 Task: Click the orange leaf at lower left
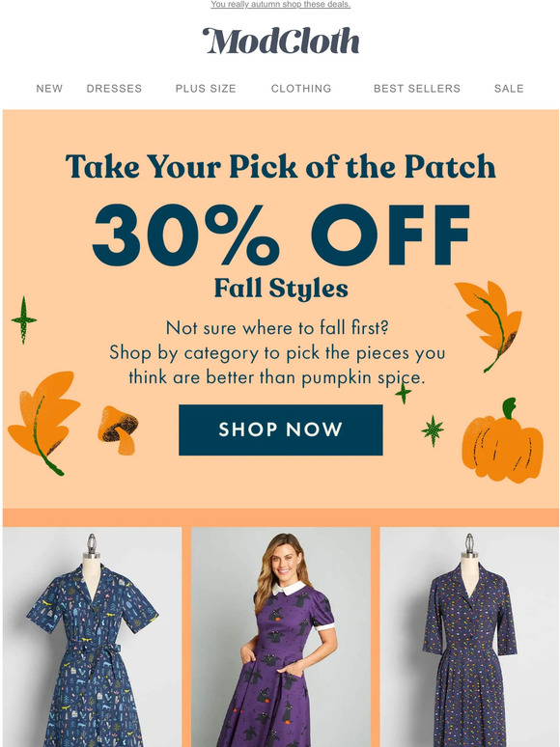(x=43, y=423)
